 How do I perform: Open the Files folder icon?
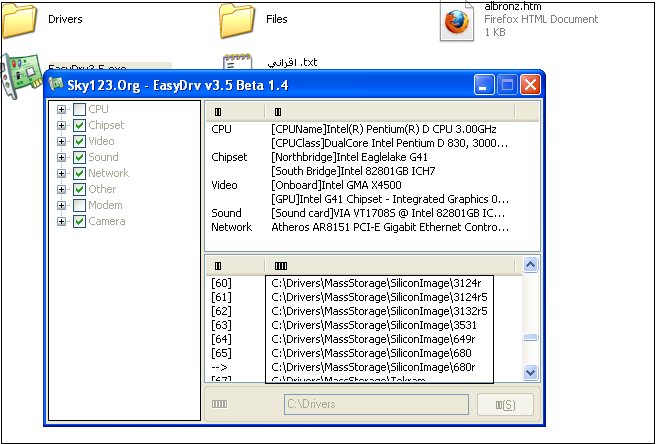[237, 20]
